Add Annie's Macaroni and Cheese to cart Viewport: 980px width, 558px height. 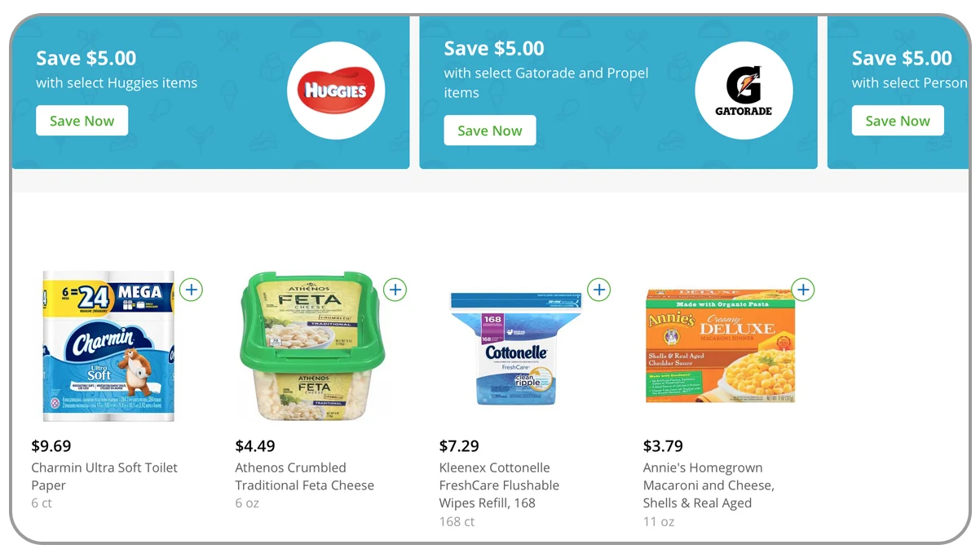[x=802, y=290]
